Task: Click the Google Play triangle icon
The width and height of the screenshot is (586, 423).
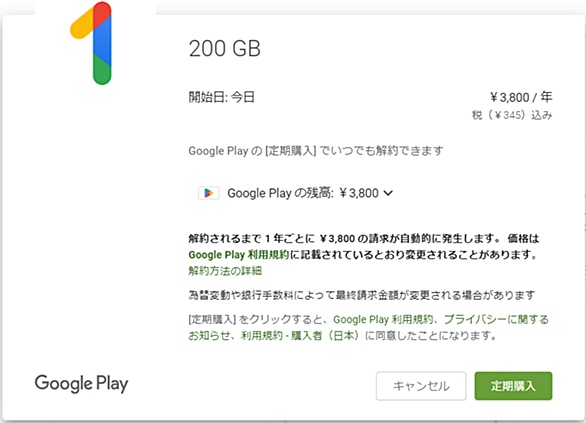Action: [x=209, y=193]
